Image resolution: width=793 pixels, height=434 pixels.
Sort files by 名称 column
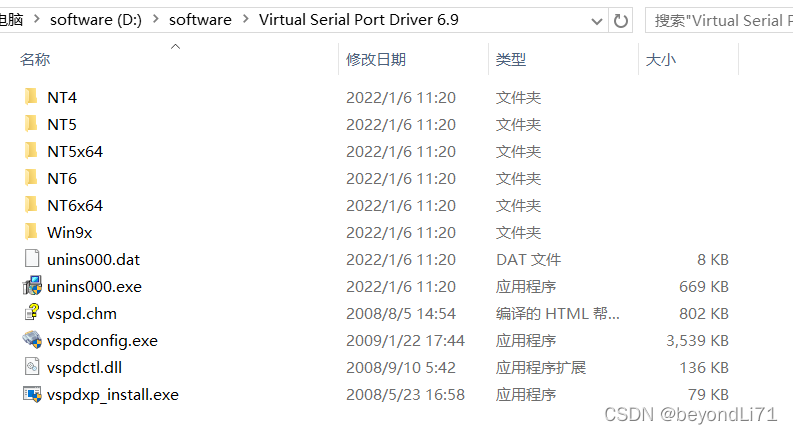click(x=35, y=60)
